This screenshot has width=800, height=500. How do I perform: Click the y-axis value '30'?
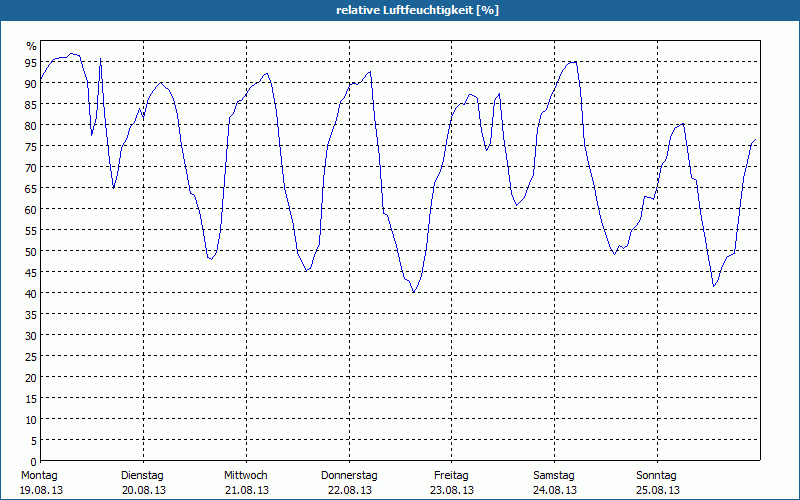[x=31, y=336]
